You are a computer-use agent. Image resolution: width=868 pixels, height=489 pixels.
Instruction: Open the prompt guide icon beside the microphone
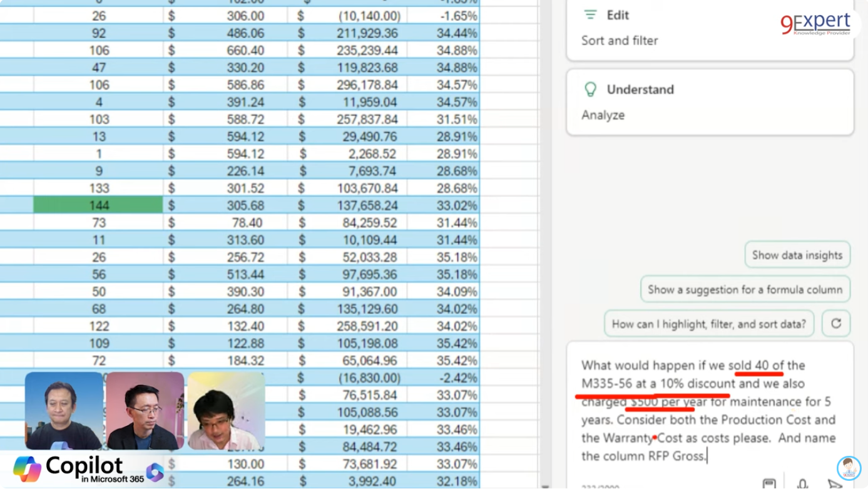point(769,484)
